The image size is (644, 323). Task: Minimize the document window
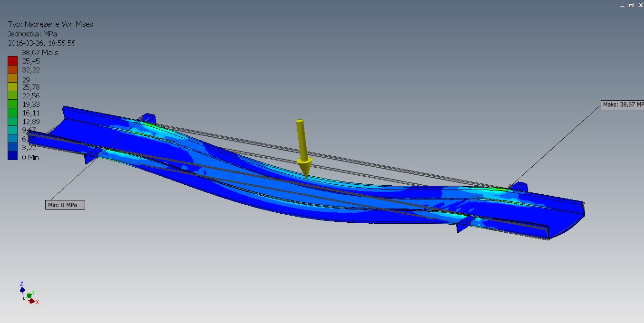coord(622,5)
